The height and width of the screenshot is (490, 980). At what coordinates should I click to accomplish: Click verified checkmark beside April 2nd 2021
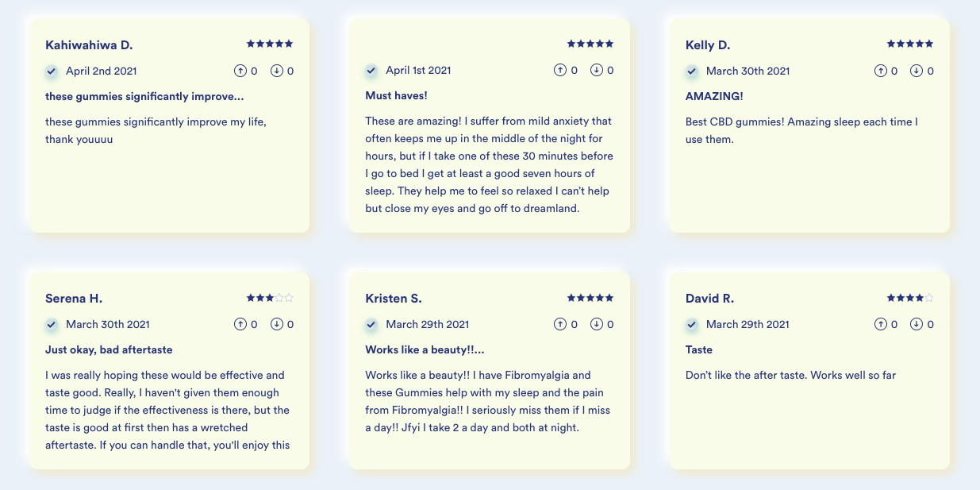pos(52,71)
